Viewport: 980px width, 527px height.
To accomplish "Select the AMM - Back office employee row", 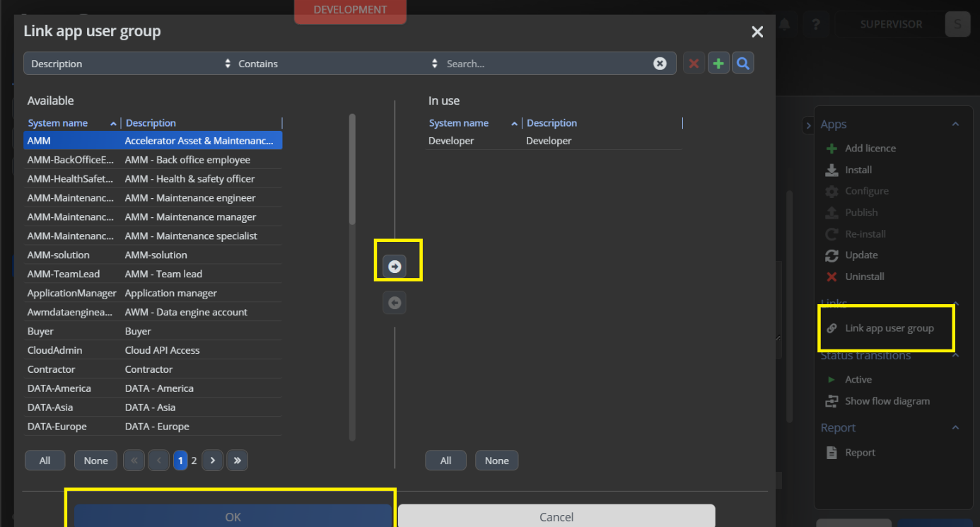I will point(153,160).
